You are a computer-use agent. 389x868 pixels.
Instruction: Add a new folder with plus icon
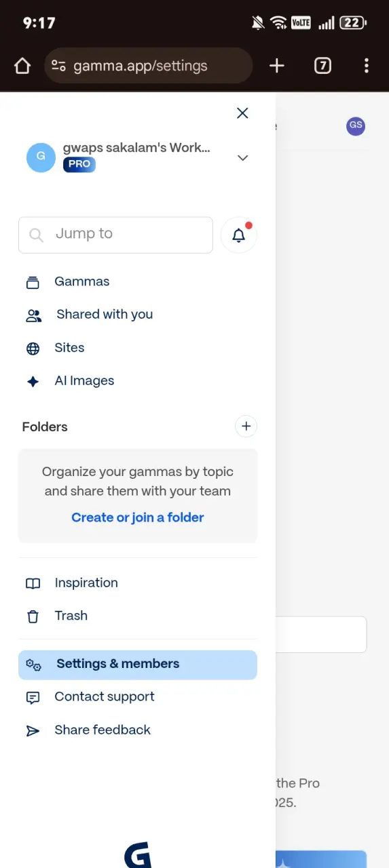[x=246, y=427]
